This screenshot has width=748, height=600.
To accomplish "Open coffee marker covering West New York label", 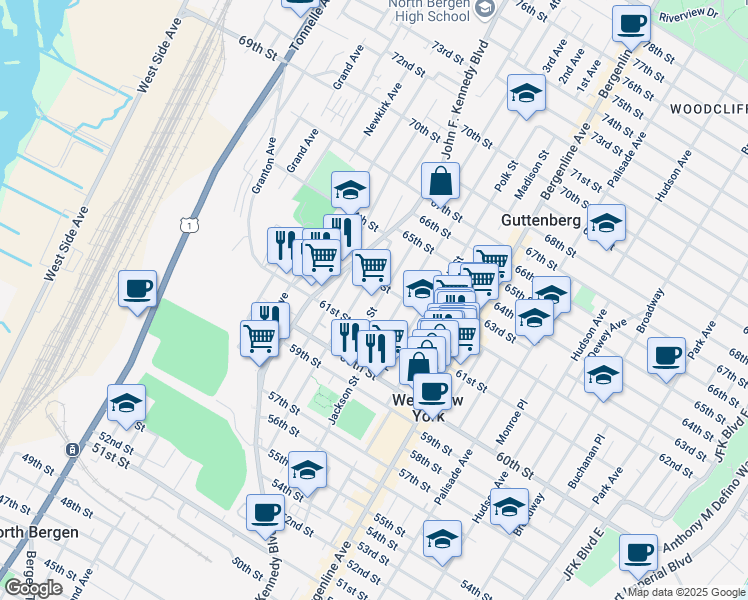I will click(433, 393).
